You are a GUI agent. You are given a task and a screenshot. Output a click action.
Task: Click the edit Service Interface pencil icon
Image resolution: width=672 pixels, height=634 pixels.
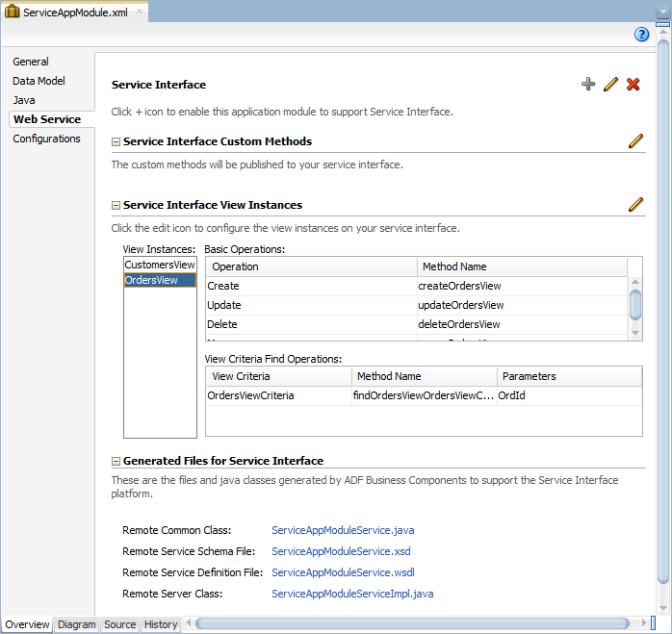point(610,84)
